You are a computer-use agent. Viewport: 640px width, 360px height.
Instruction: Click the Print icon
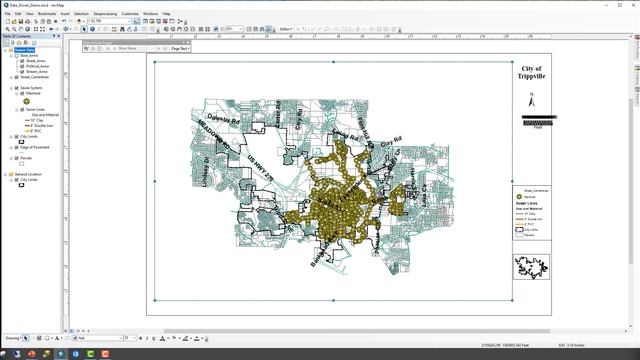[x=27, y=21]
